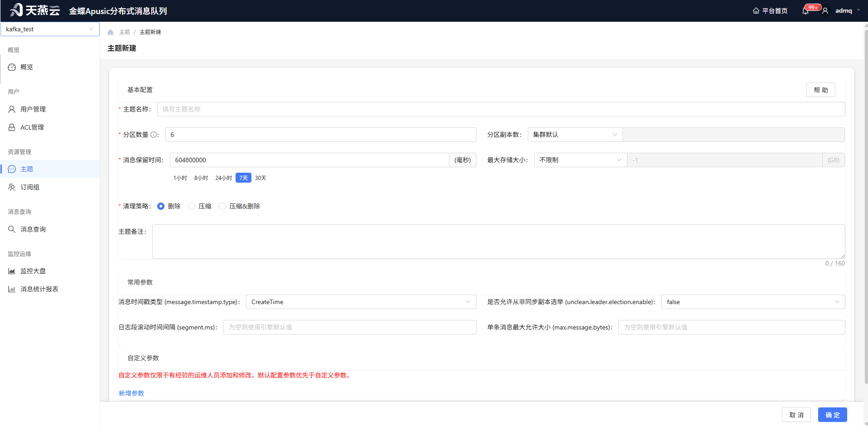Image resolution: width=868 pixels, height=426 pixels.
Task: Click the 新增参数 link
Action: (131, 393)
